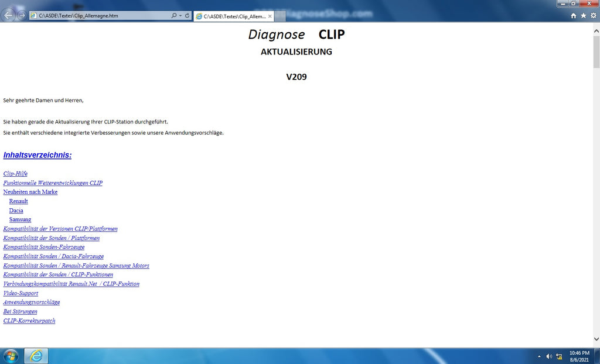Show hidden system tray icons arrow
The width and height of the screenshot is (600, 364).
[x=539, y=356]
